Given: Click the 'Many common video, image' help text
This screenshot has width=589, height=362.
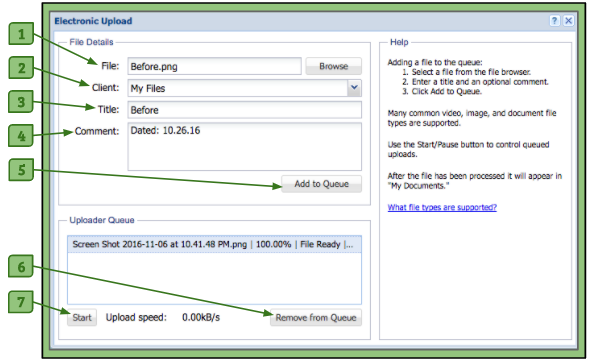Looking at the screenshot, I should pyautogui.click(x=472, y=118).
